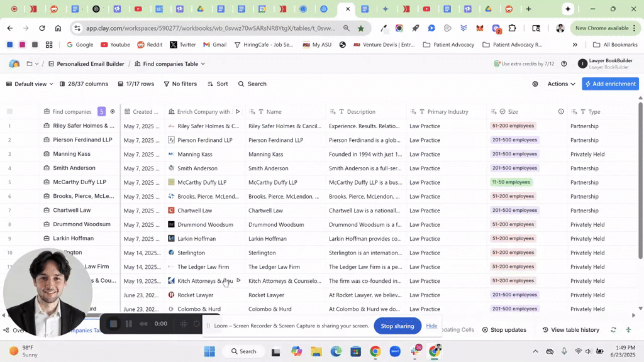This screenshot has width=644, height=362.
Task: Bookmark this page with the star icon
Action: [x=361, y=28]
